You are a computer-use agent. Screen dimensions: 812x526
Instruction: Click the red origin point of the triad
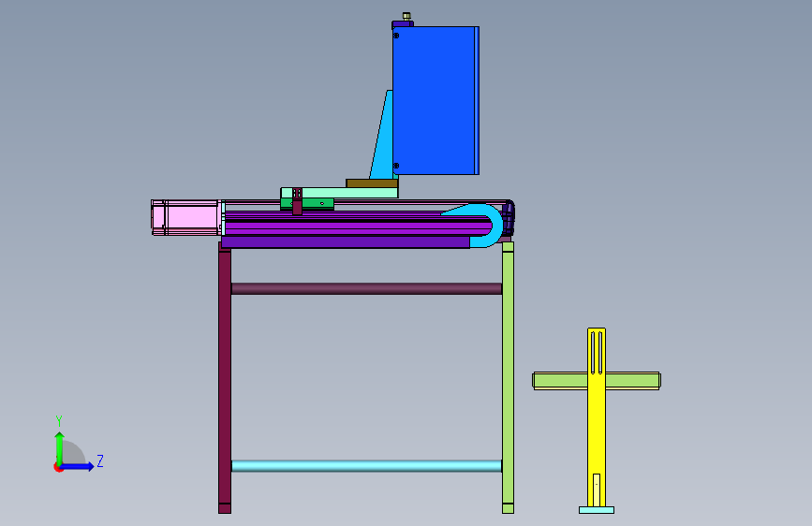(57, 467)
